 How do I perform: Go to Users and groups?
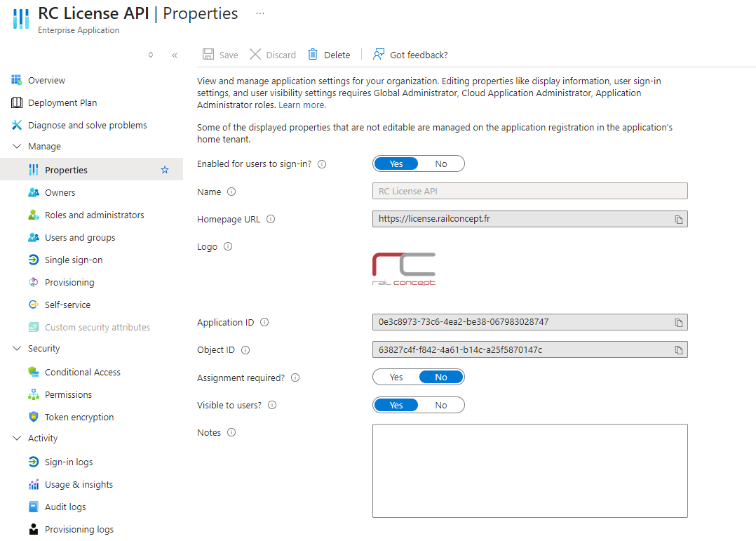(x=80, y=238)
